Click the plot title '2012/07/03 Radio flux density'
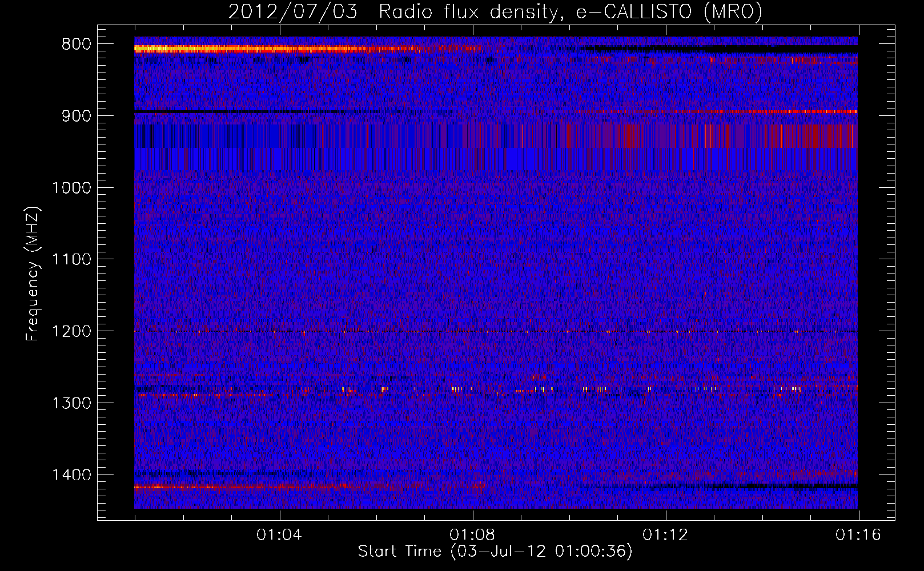The image size is (924, 571). pyautogui.click(x=495, y=11)
